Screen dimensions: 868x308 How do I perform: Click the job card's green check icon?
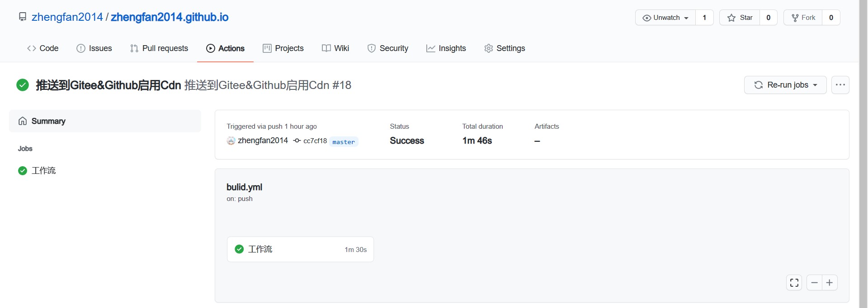[x=239, y=249]
